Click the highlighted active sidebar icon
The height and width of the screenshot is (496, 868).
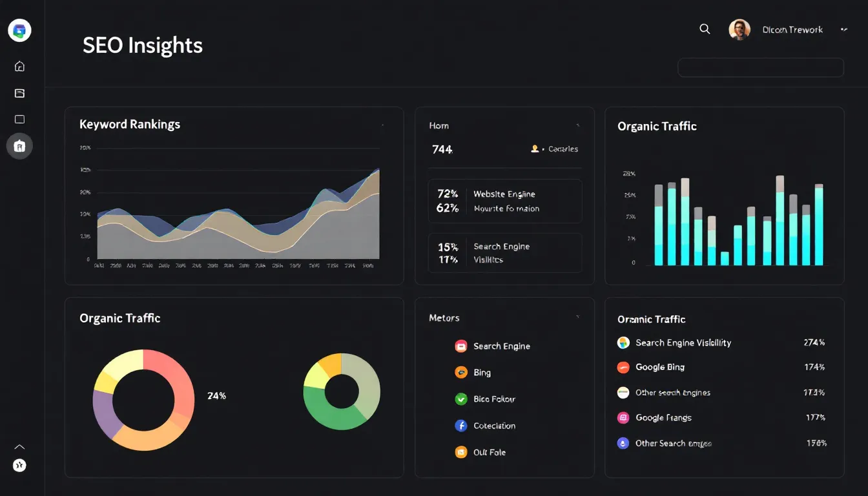click(x=19, y=146)
